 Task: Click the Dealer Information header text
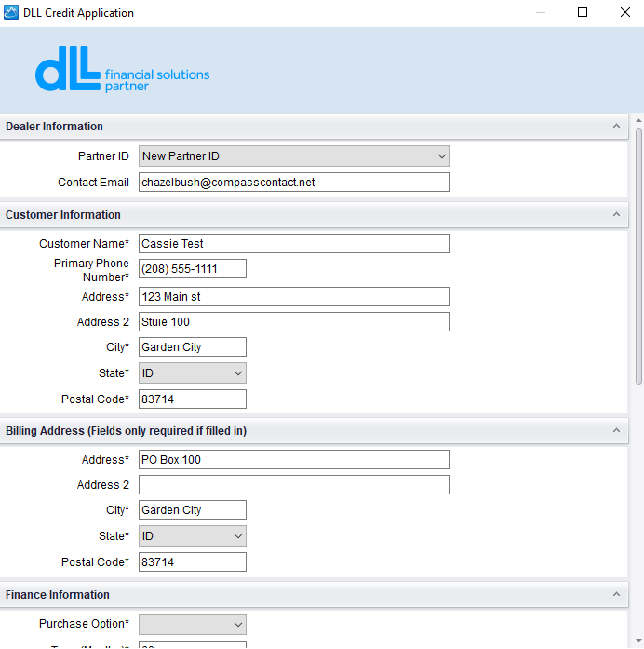click(54, 127)
